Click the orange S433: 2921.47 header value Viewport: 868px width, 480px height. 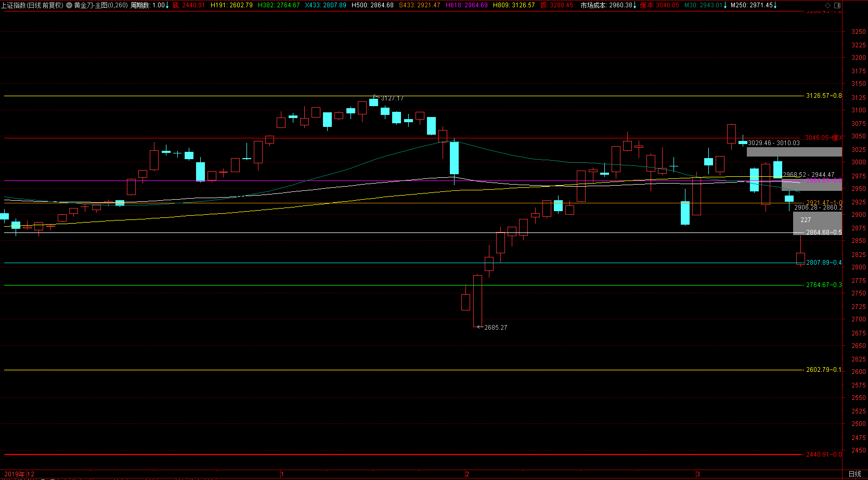pos(420,5)
